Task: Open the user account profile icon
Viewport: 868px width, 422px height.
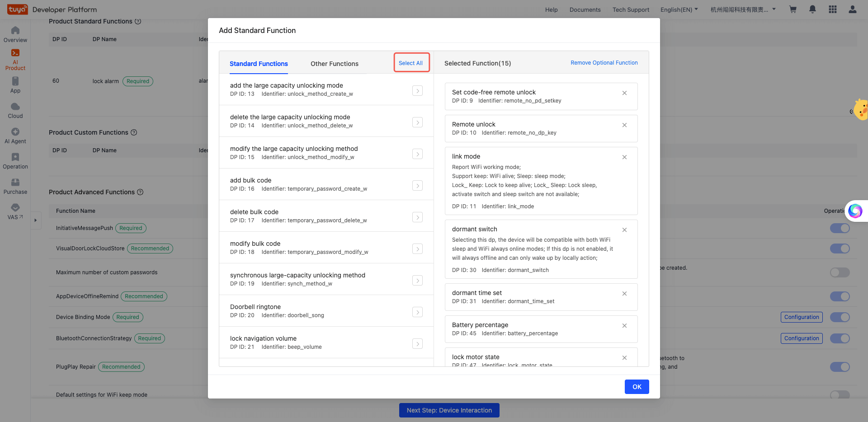Action: tap(852, 9)
